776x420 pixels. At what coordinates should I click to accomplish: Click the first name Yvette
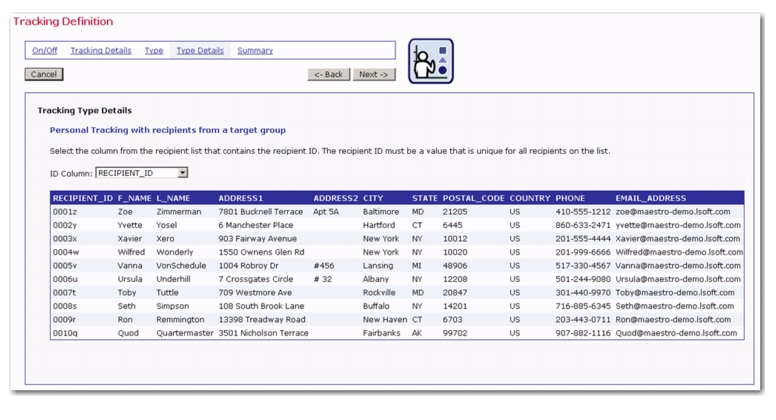pos(130,225)
